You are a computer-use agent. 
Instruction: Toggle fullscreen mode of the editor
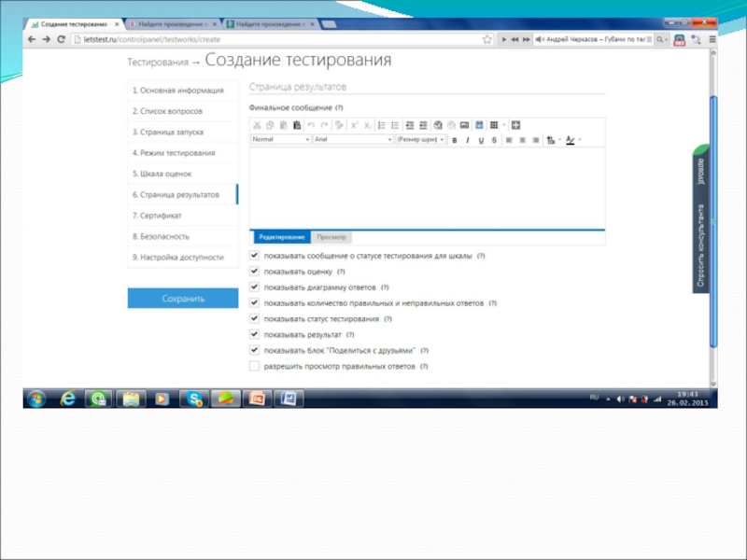(515, 125)
